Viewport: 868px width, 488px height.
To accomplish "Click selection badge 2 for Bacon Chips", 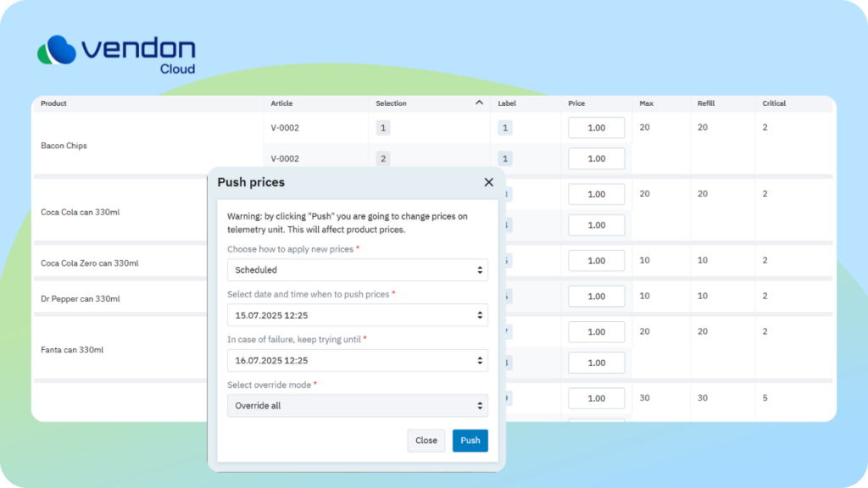I will click(x=382, y=158).
